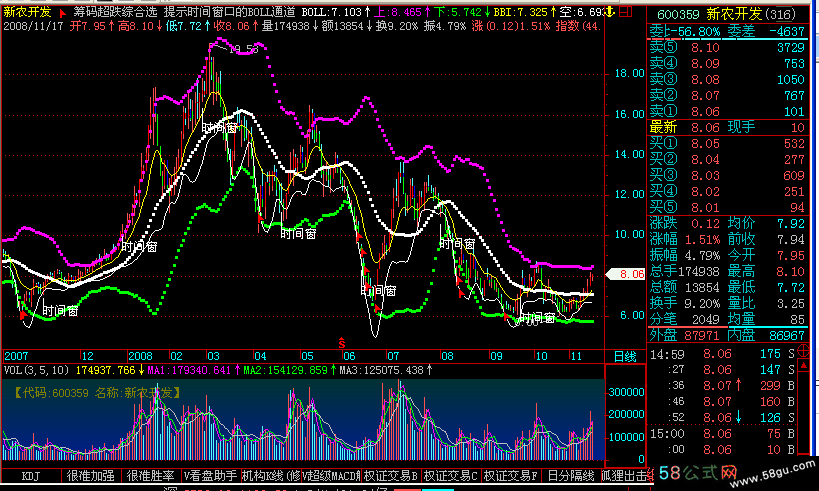This screenshot has width=819, height=491.
Task: Click the 日线 period selector
Action: pyautogui.click(x=625, y=356)
